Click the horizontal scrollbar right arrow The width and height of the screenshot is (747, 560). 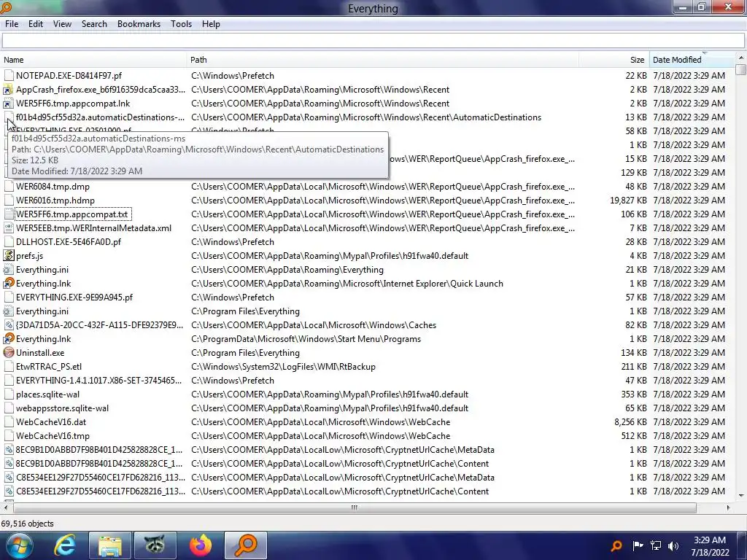point(729,507)
